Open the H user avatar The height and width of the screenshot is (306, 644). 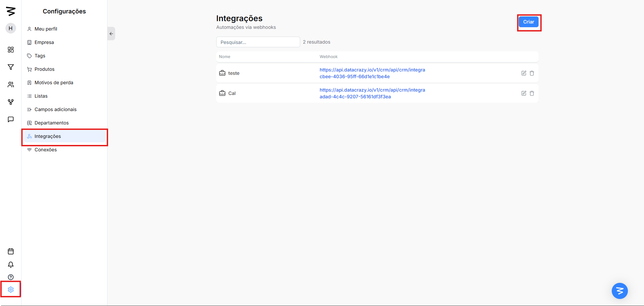(11, 28)
